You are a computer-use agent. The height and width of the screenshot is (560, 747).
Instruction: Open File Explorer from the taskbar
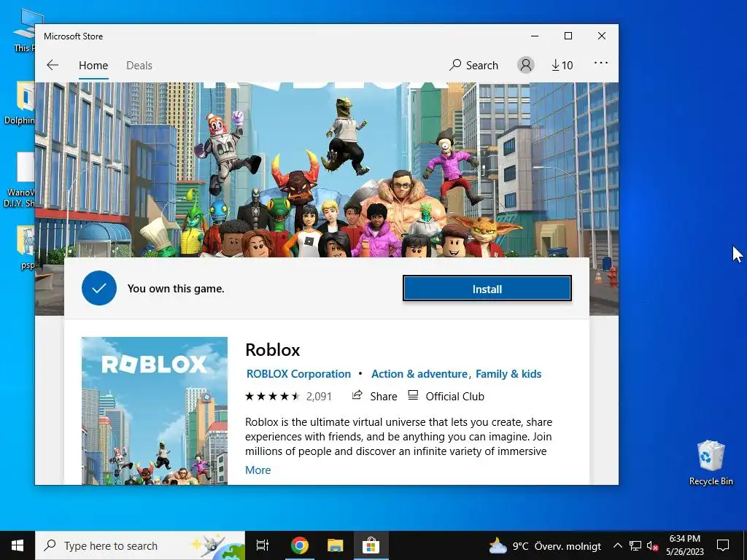pos(336,545)
